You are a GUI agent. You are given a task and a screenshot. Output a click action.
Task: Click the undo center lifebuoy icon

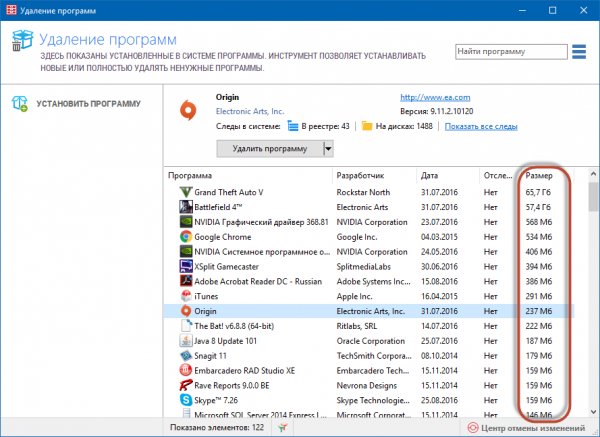[473, 428]
